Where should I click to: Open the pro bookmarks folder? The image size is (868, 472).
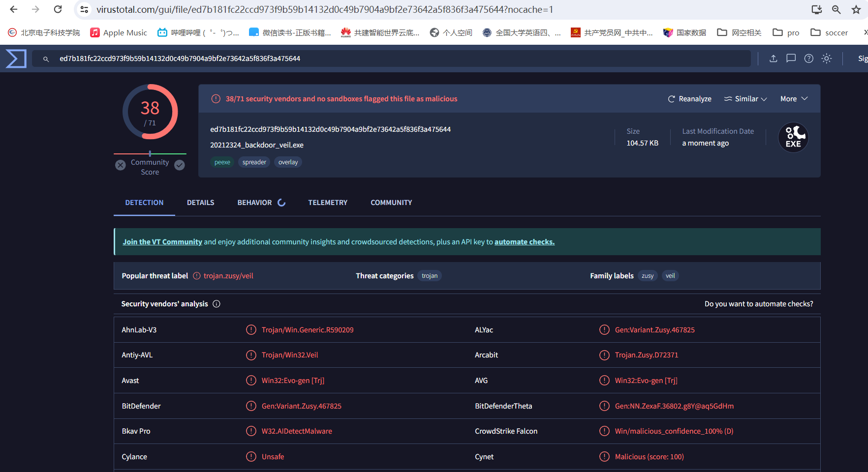pyautogui.click(x=786, y=32)
